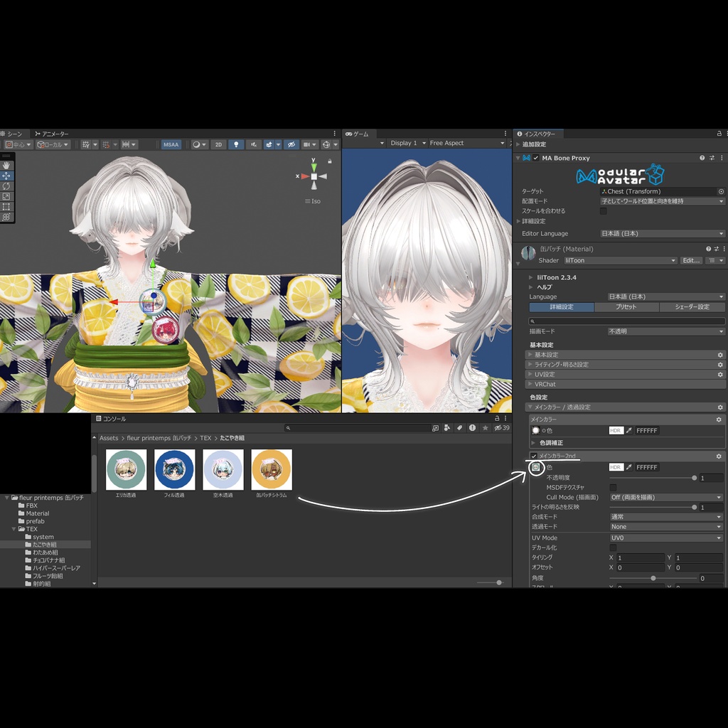Open 配置モード dropdown
This screenshot has width=728, height=728.
tap(662, 201)
